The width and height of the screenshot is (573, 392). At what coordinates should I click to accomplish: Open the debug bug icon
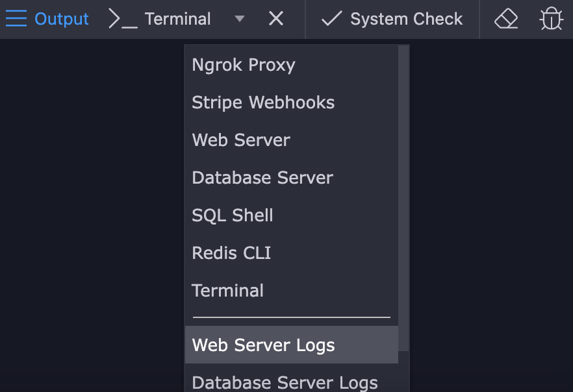551,19
